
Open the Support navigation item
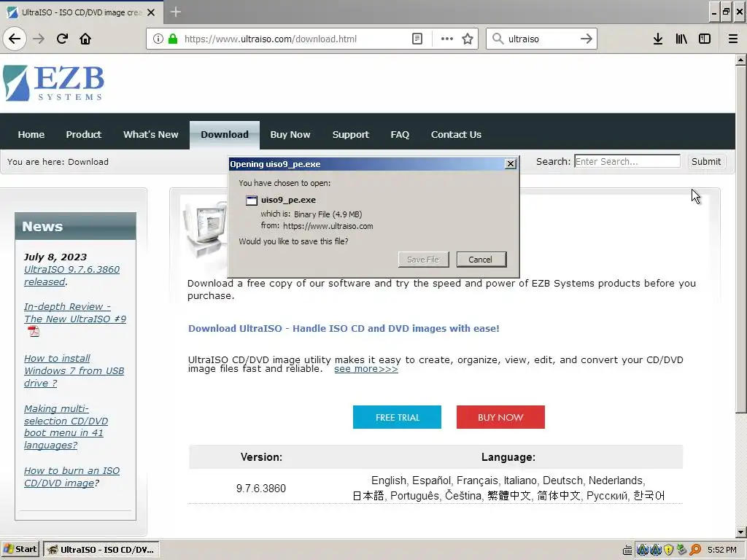(351, 135)
